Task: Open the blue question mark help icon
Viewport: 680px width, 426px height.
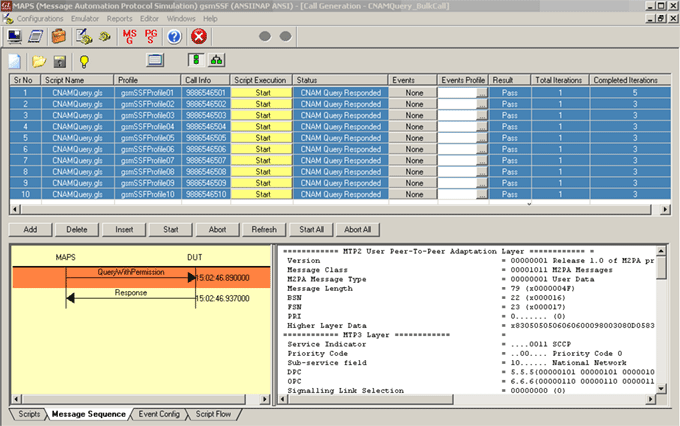Action: 174,37
